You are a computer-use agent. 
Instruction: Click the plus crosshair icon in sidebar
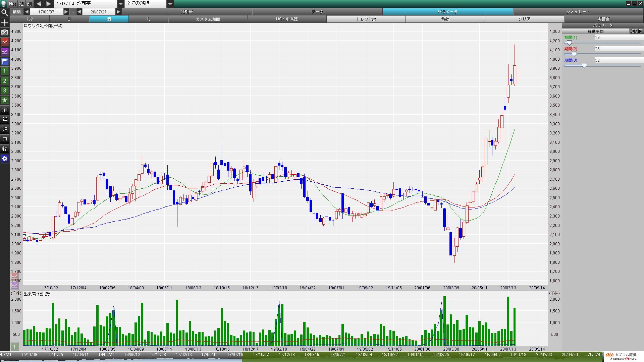[x=5, y=23]
